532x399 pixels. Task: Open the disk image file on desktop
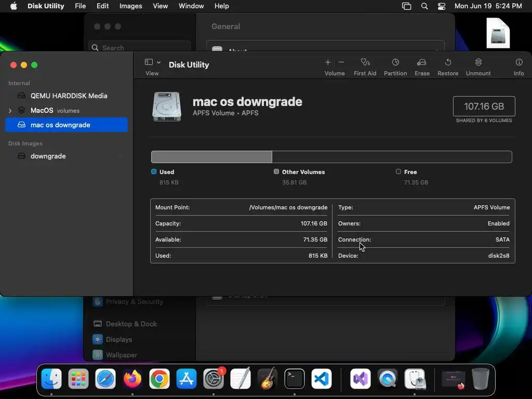[498, 33]
